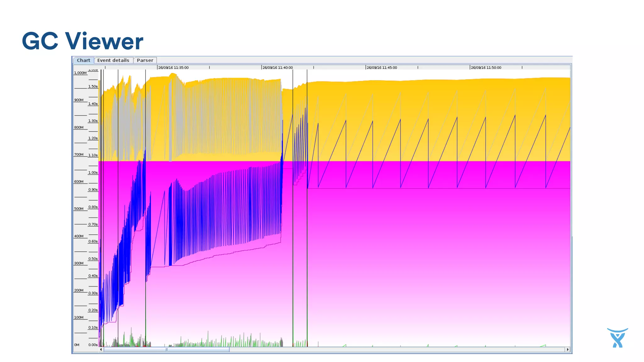Click the 0.50s pause time axis label
The width and height of the screenshot is (644, 362).
[93, 259]
